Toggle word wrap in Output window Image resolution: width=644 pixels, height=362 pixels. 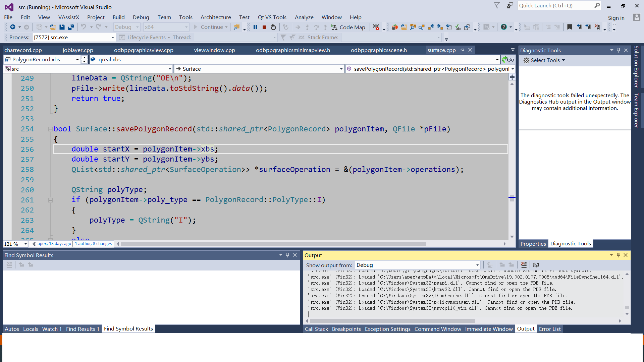536,265
